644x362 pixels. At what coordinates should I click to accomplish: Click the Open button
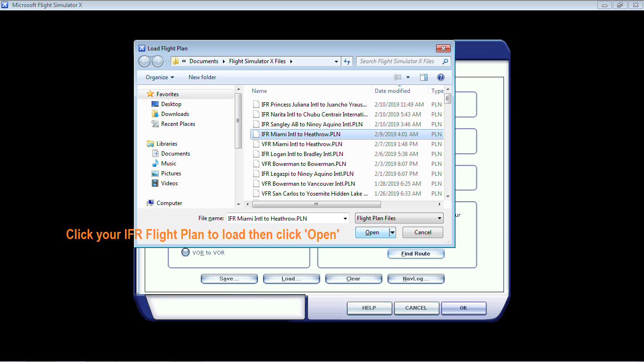pos(372,232)
